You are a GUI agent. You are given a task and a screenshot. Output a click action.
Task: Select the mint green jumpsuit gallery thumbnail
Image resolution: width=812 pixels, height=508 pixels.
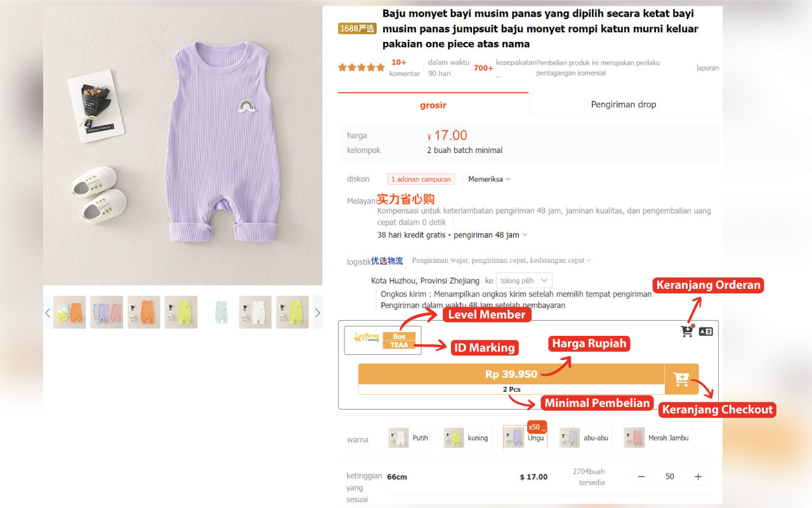click(x=221, y=312)
